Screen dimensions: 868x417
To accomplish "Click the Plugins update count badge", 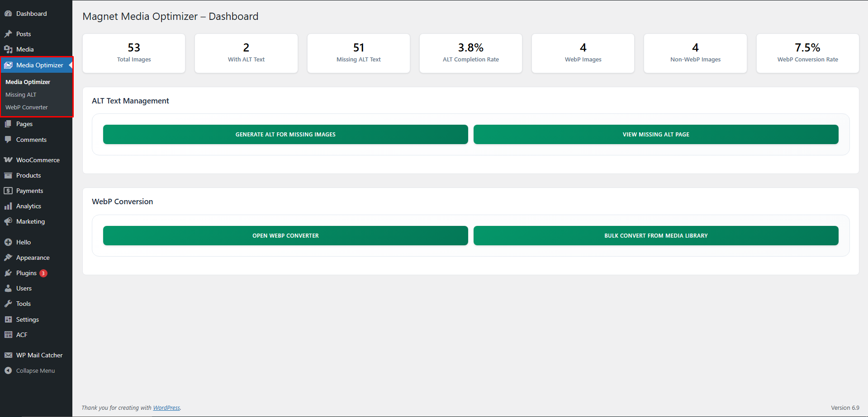I will 43,273.
